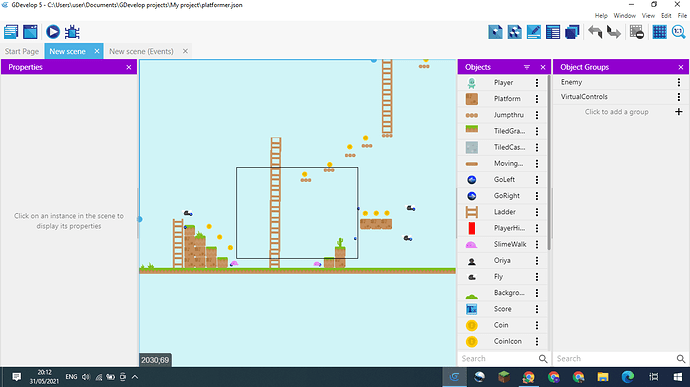
Task: Open File Explorer from taskbar
Action: [x=603, y=377]
